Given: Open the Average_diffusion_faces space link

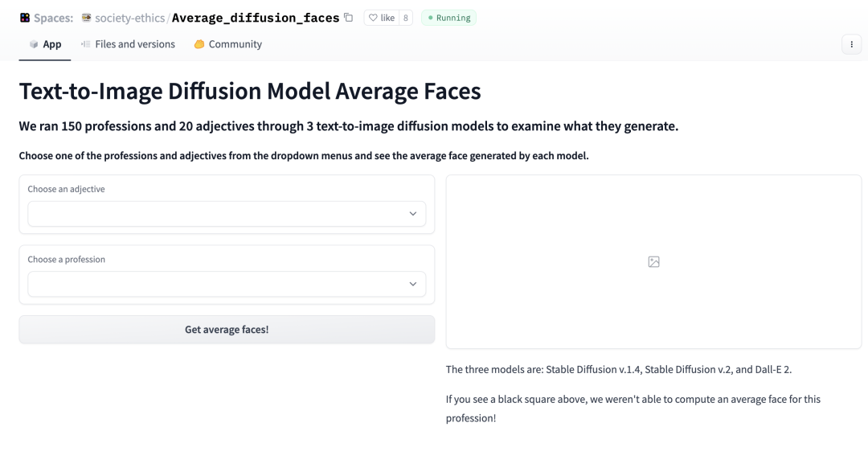Looking at the screenshot, I should pyautogui.click(x=256, y=18).
